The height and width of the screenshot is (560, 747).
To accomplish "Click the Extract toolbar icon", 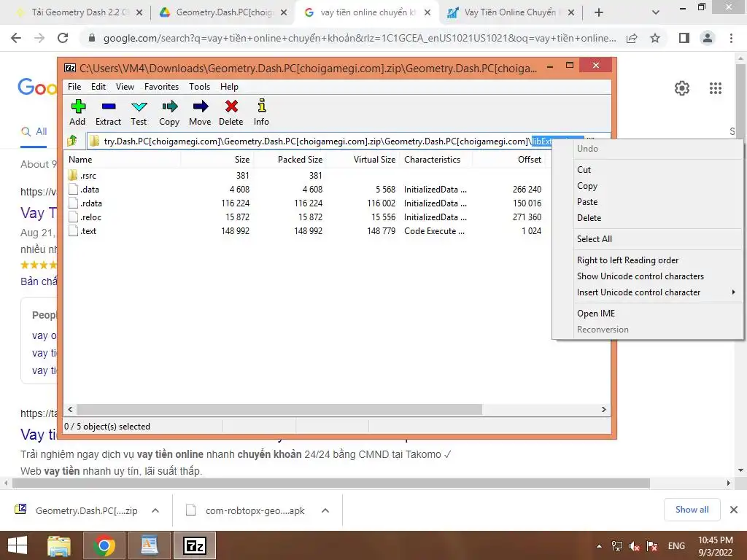I will click(x=109, y=106).
